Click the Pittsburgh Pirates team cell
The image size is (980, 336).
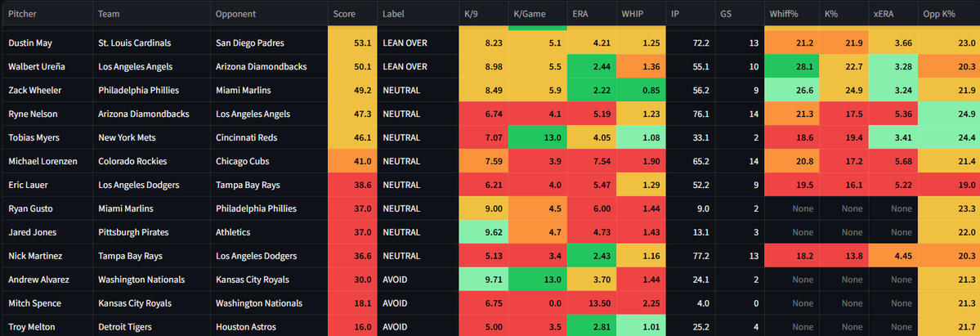[151, 232]
